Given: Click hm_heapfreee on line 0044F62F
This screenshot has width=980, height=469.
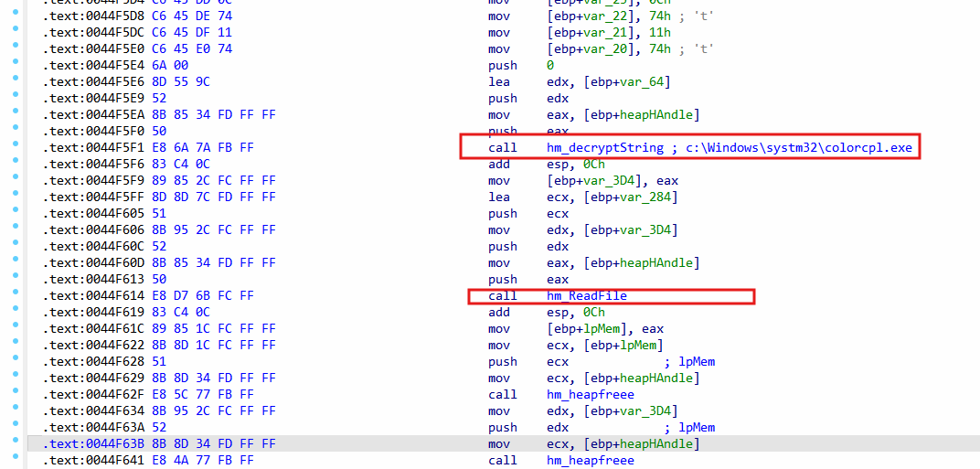Looking at the screenshot, I should [590, 395].
